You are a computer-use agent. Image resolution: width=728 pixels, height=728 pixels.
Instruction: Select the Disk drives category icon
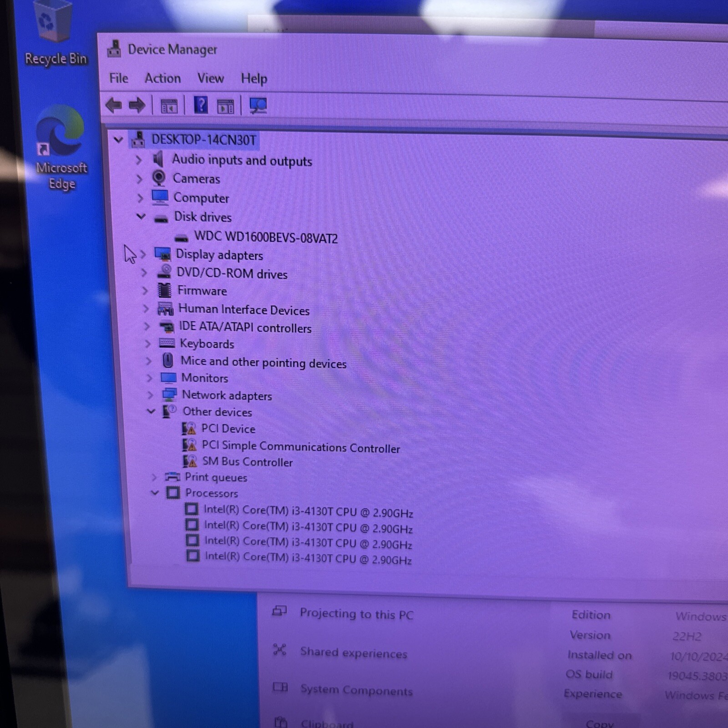coord(161,219)
